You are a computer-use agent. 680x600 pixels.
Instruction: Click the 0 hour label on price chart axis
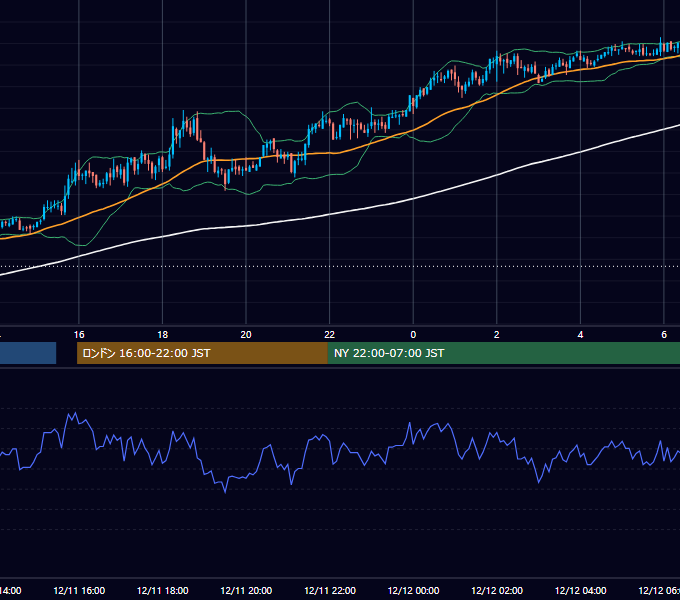(413, 335)
